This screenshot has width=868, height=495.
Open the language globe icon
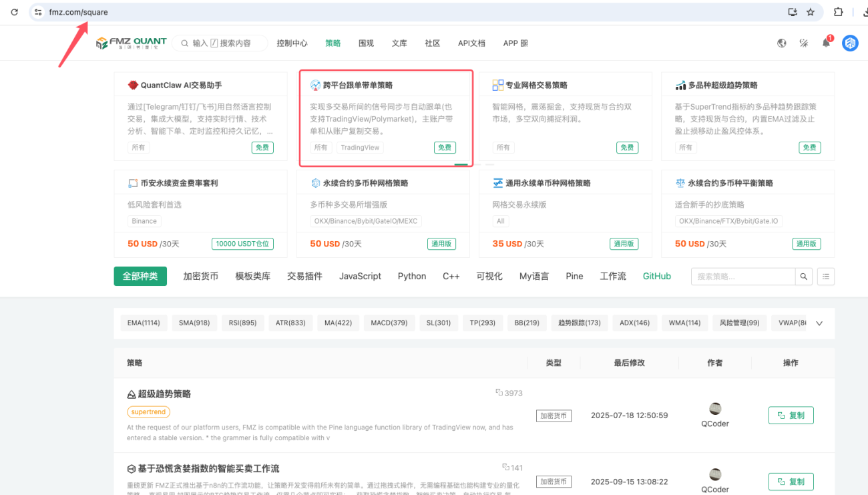(x=782, y=43)
